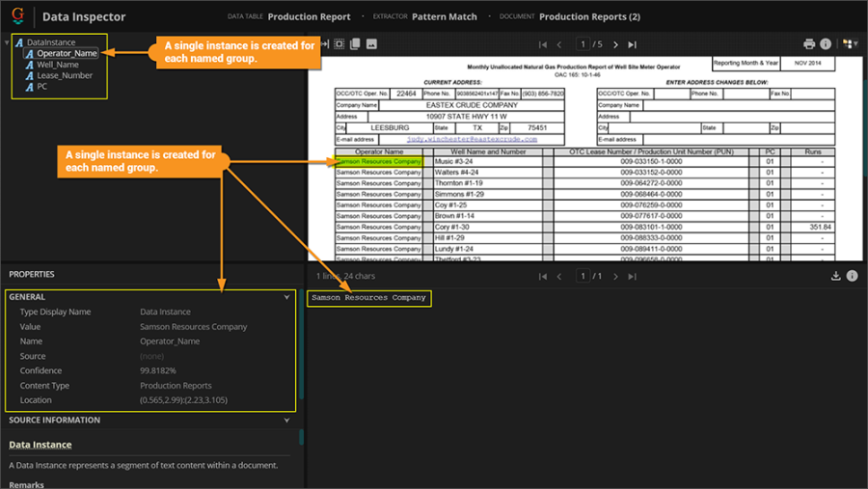Go to next page in document viewer

tap(613, 44)
